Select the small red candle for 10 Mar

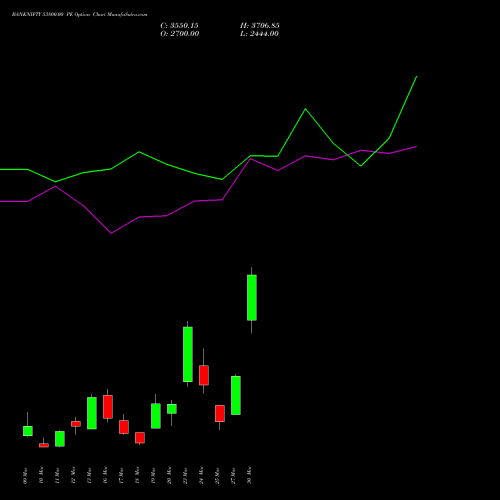[x=44, y=445]
